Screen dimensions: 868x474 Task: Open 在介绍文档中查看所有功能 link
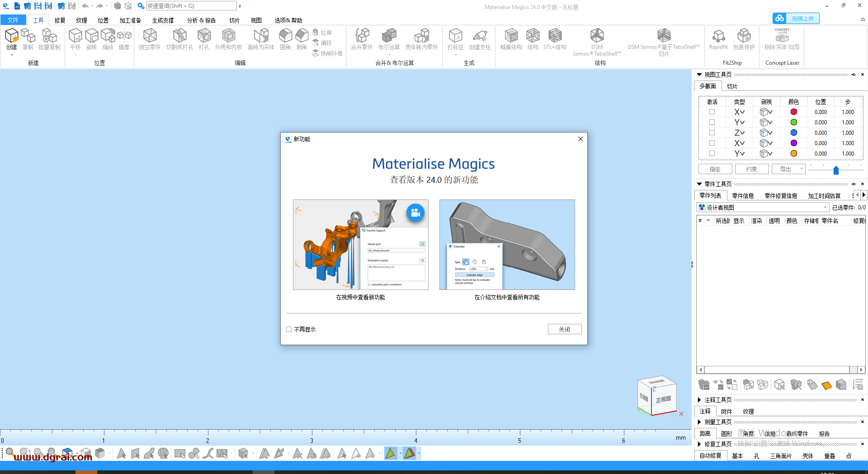507,297
